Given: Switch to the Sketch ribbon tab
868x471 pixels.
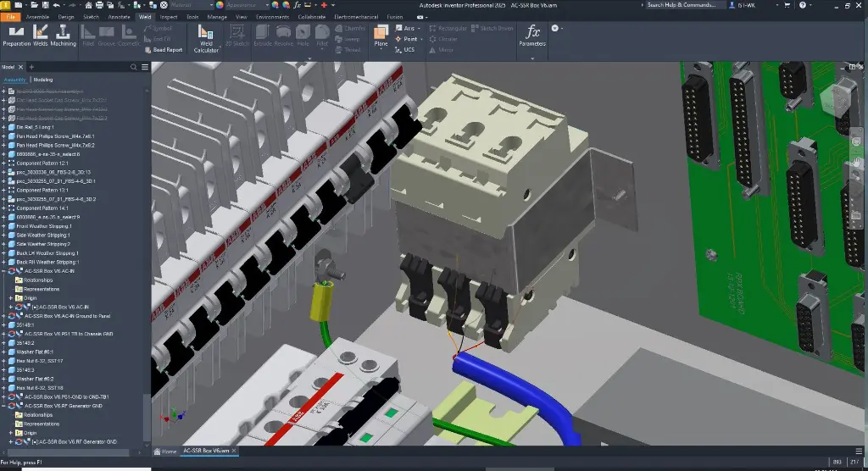Looking at the screenshot, I should pyautogui.click(x=91, y=17).
